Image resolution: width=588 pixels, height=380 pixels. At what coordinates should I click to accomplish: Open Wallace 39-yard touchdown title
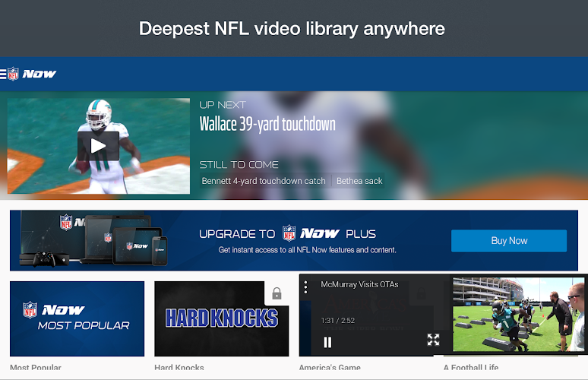coord(267,124)
